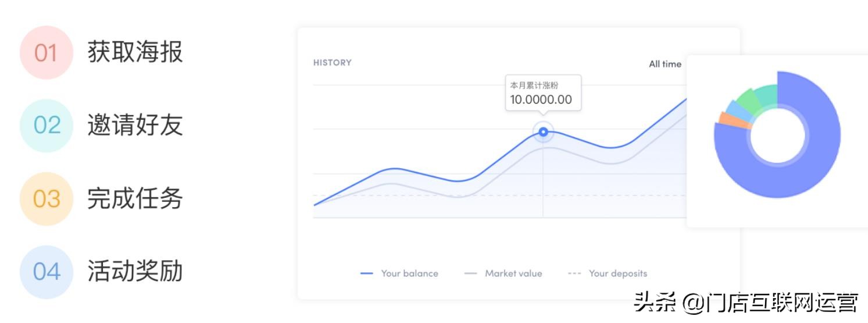Image resolution: width=868 pixels, height=323 pixels.
Task: Open the All time range dropdown
Action: (x=665, y=64)
